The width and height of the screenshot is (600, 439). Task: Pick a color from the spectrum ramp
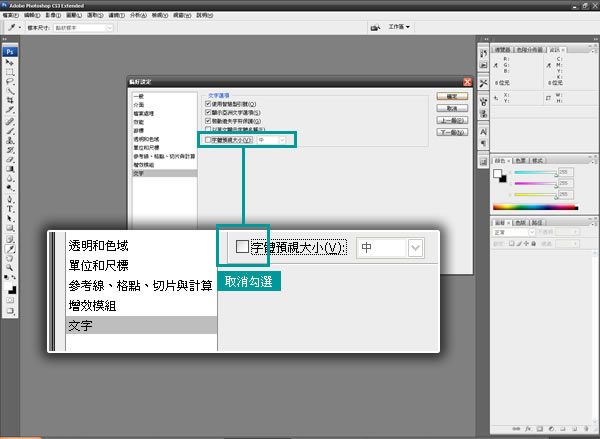tap(535, 207)
